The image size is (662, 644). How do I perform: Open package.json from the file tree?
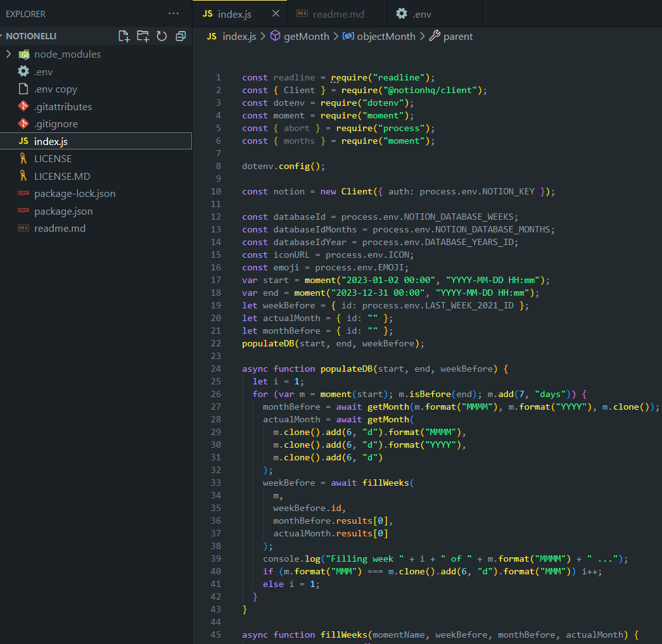point(63,211)
